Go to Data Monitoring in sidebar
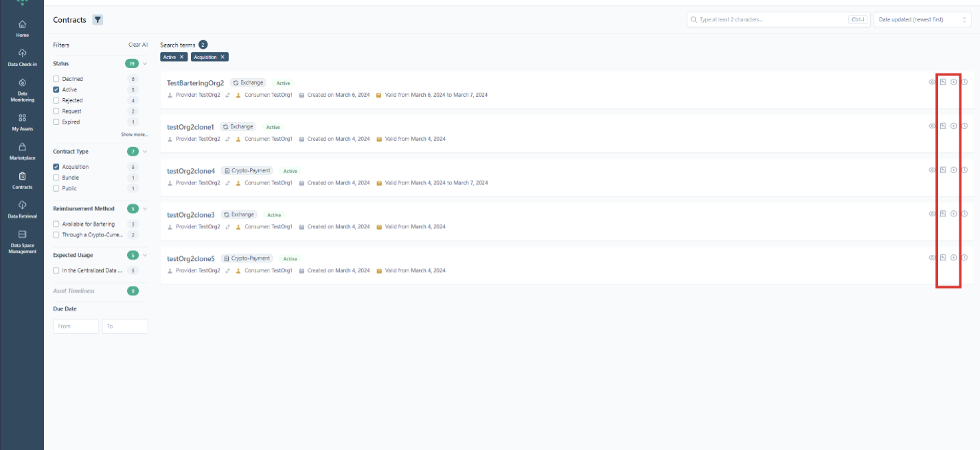 [x=22, y=89]
